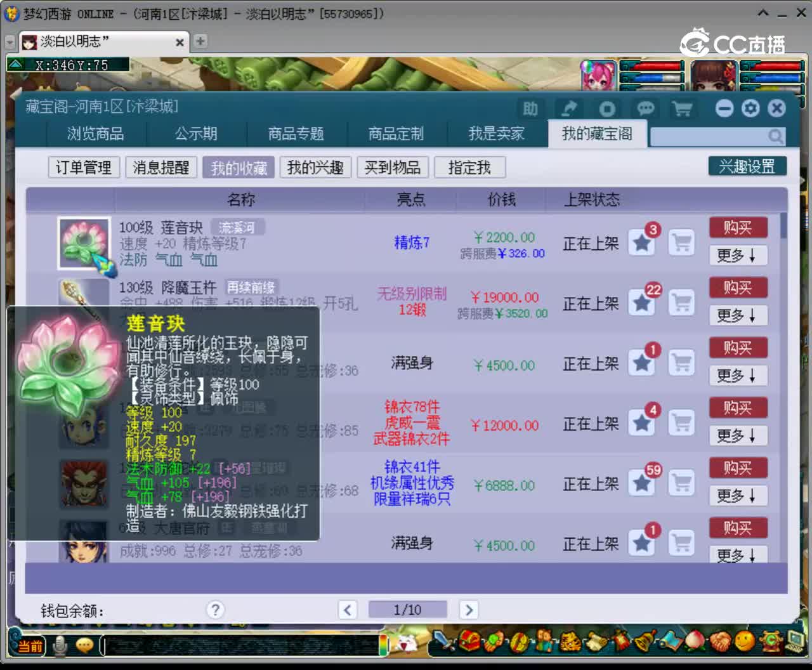The height and width of the screenshot is (670, 812).
Task: Switch to the 公示期 tab
Action: tap(197, 134)
